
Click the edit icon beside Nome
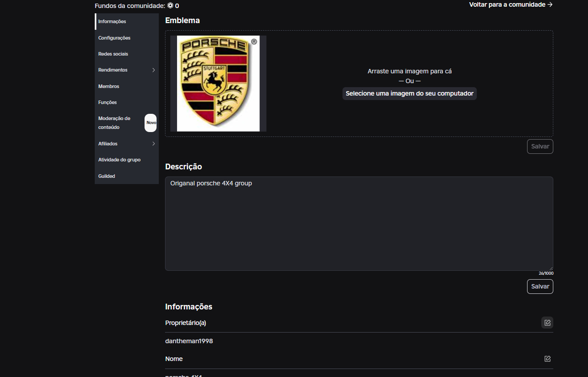point(547,359)
